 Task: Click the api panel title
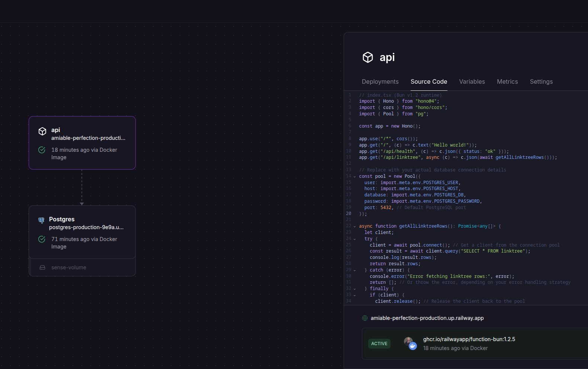[x=387, y=57]
